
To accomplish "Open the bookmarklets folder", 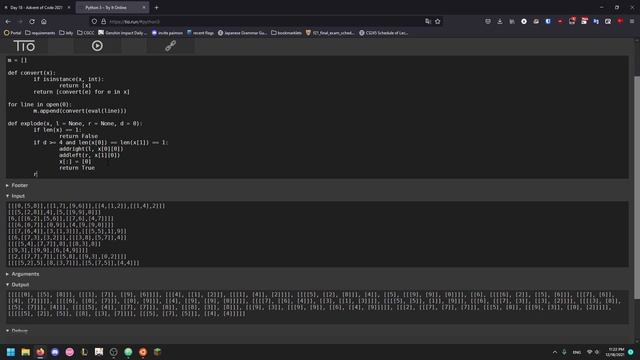I will 287,33.
